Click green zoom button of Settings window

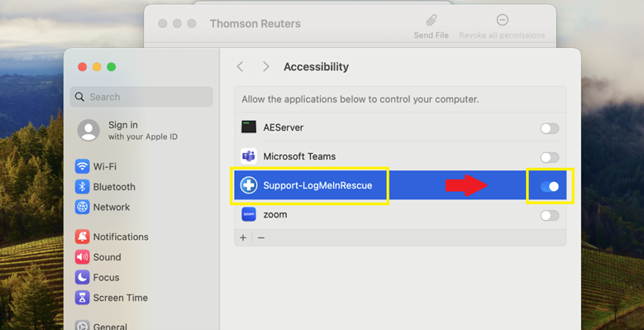112,67
